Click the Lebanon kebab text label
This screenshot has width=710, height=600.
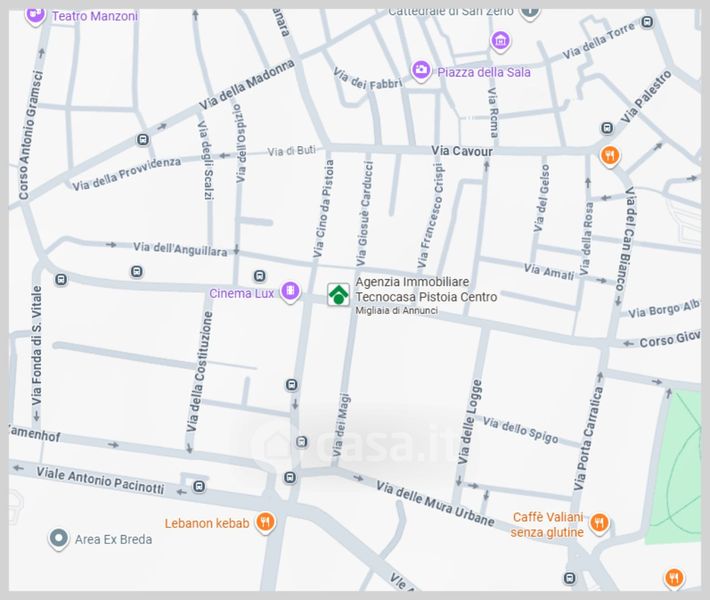click(x=207, y=523)
